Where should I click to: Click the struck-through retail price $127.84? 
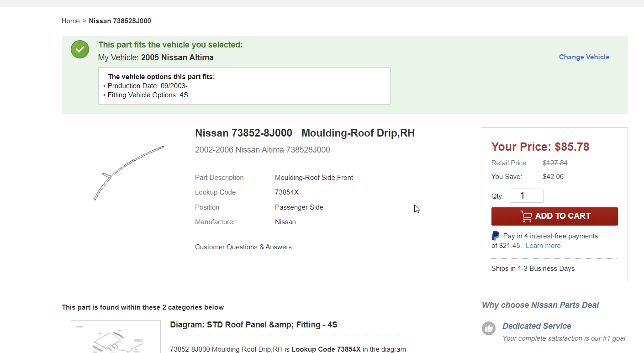click(555, 163)
